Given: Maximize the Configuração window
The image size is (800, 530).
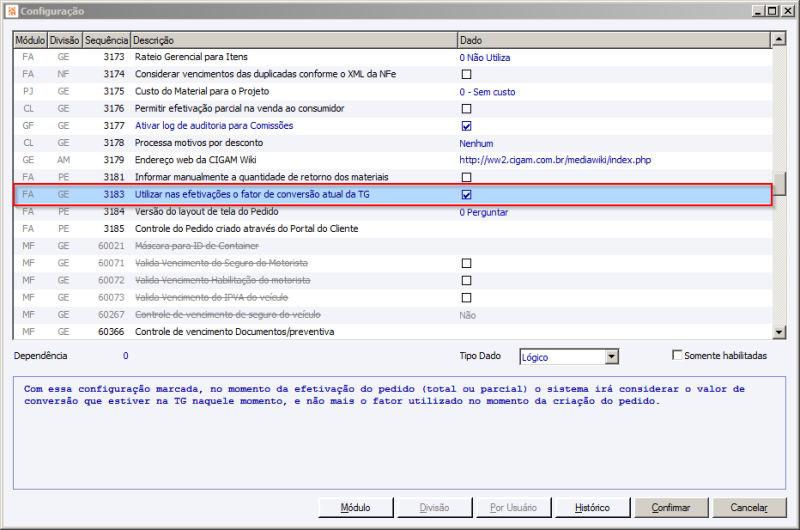Looking at the screenshot, I should (x=772, y=11).
